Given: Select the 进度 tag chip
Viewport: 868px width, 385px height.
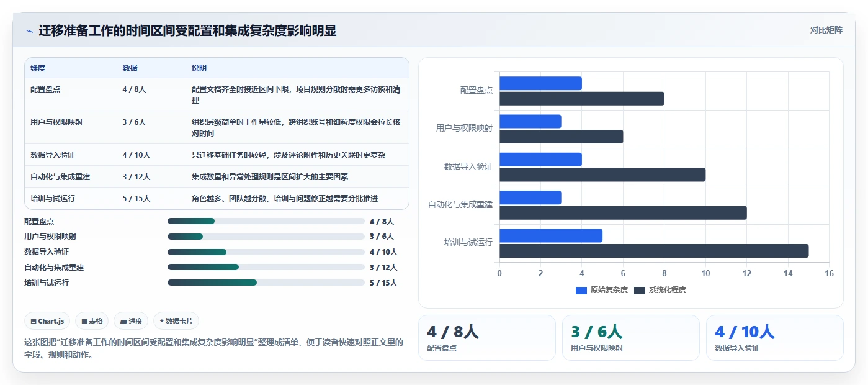Looking at the screenshot, I should pos(131,321).
